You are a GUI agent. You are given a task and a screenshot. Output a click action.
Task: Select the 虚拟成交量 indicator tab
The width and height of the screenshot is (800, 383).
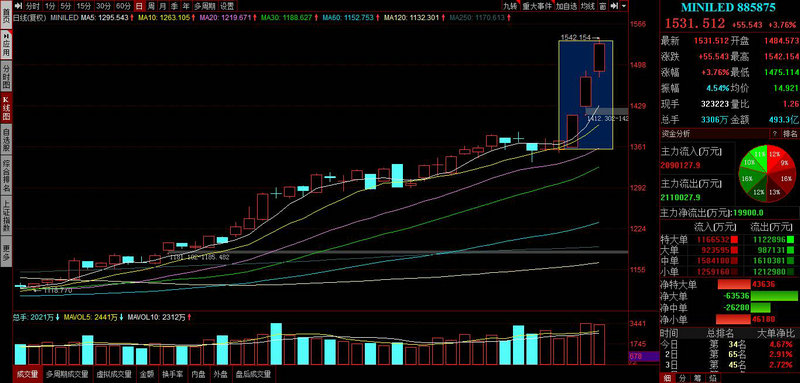pos(115,374)
